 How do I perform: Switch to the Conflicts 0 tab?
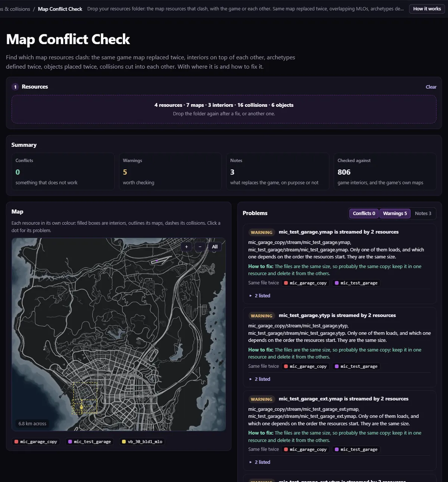[364, 213]
